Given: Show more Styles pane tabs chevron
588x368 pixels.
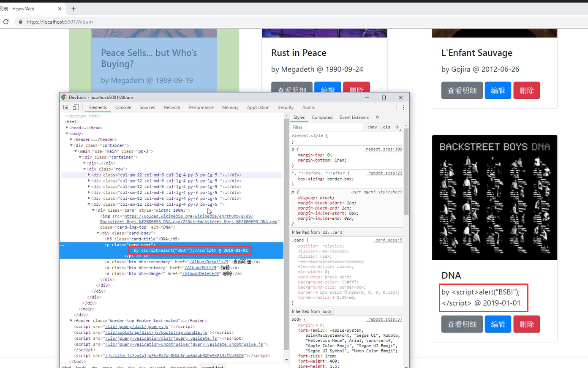Looking at the screenshot, I should point(377,117).
